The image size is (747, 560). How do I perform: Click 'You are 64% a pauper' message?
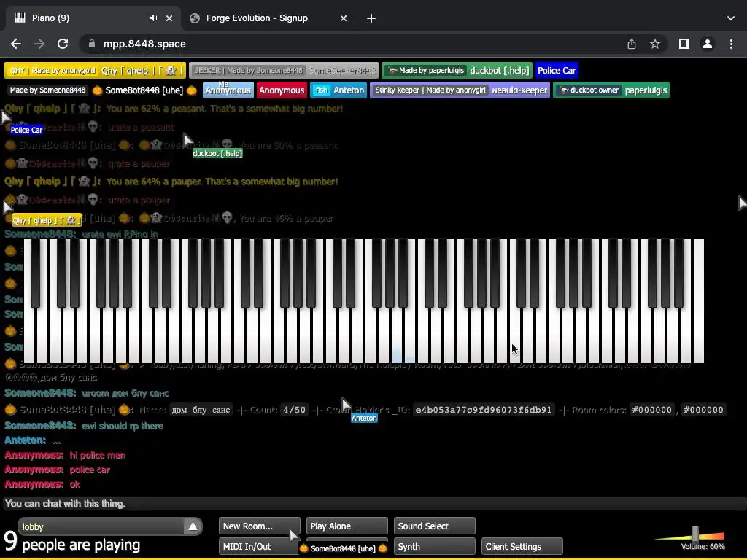click(x=222, y=182)
